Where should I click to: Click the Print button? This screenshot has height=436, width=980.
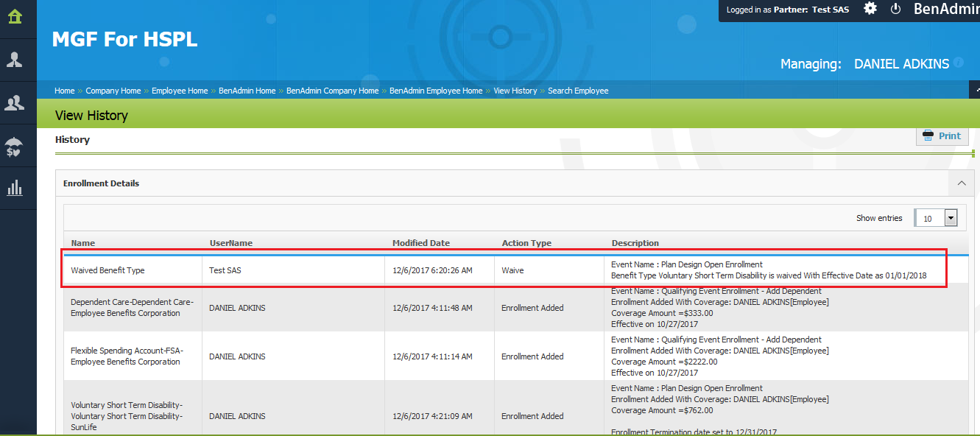point(942,136)
